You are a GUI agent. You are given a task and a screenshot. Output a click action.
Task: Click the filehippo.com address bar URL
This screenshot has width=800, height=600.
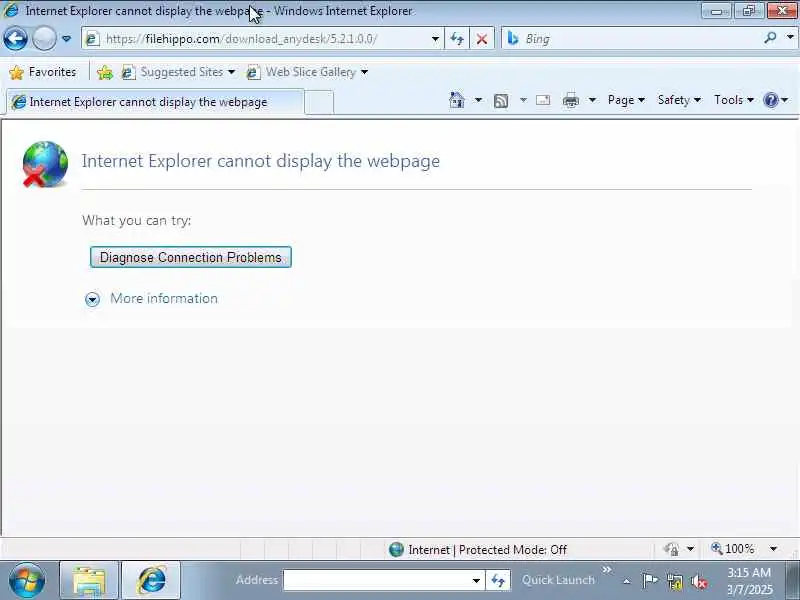click(241, 39)
